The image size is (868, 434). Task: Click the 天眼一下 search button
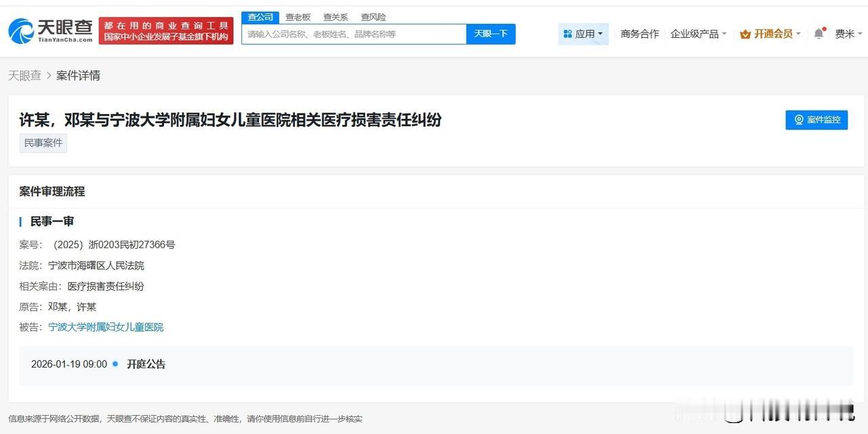(491, 33)
